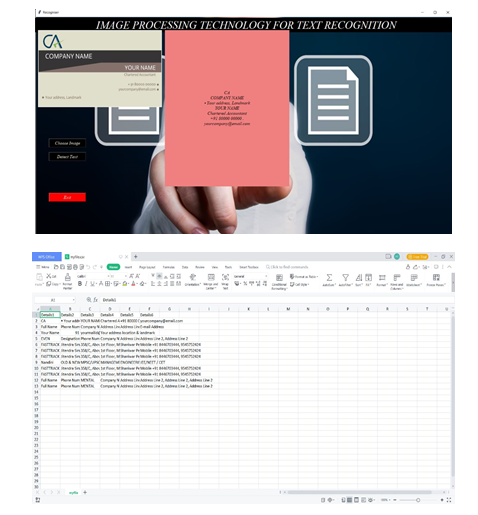Screen dimensions: 478x515
Task: Click the Insert Function fx icon
Action: point(95,300)
